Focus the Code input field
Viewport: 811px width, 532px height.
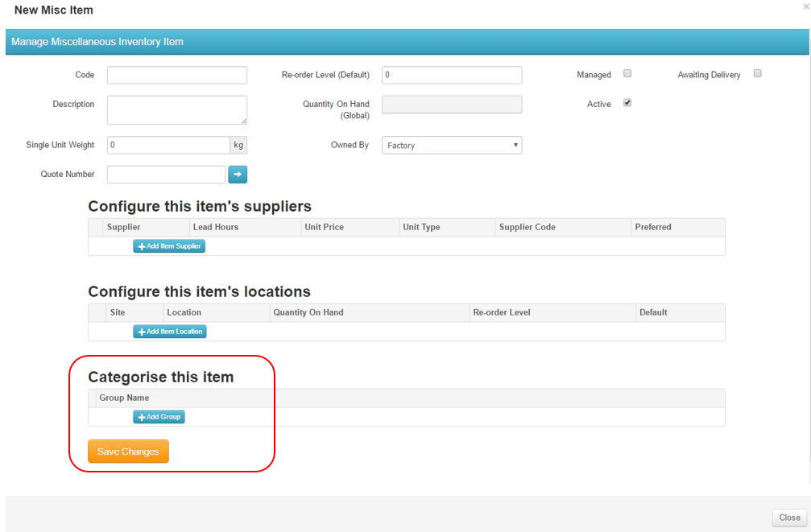click(x=177, y=75)
